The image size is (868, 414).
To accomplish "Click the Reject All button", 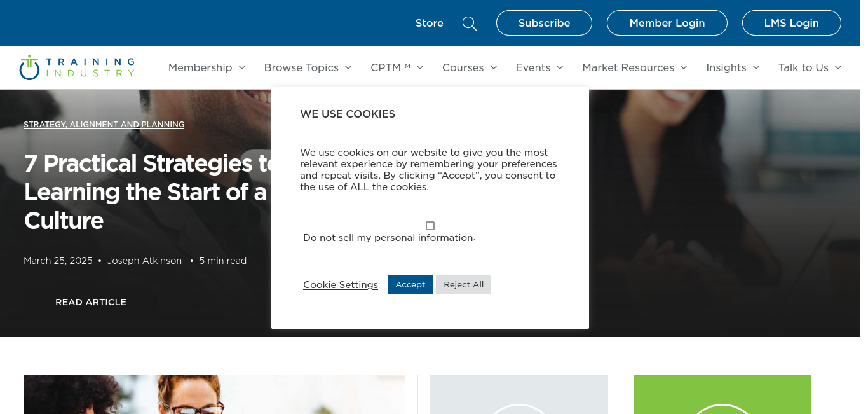I will click(x=464, y=284).
